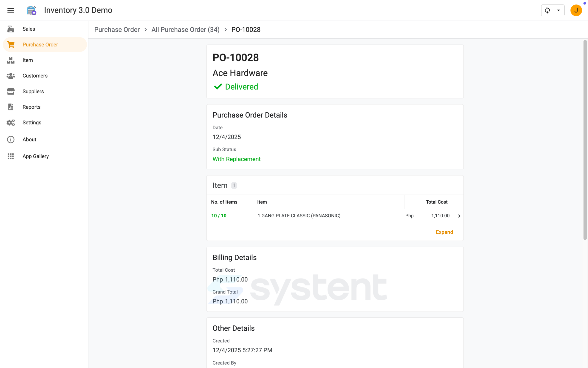Click the created timestamp 12/4/2025 5:27:27 PM

[242, 350]
